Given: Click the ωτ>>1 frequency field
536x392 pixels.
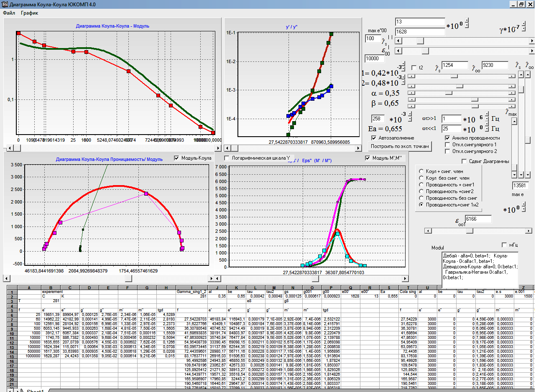Looking at the screenshot, I should tap(452, 119).
